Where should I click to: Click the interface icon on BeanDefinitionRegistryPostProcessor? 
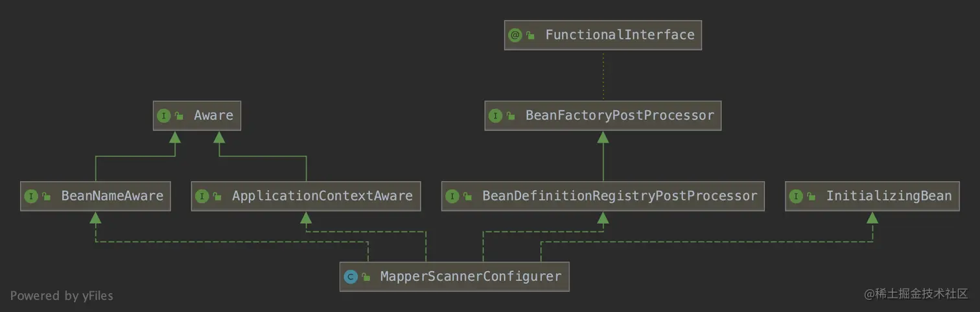point(452,196)
